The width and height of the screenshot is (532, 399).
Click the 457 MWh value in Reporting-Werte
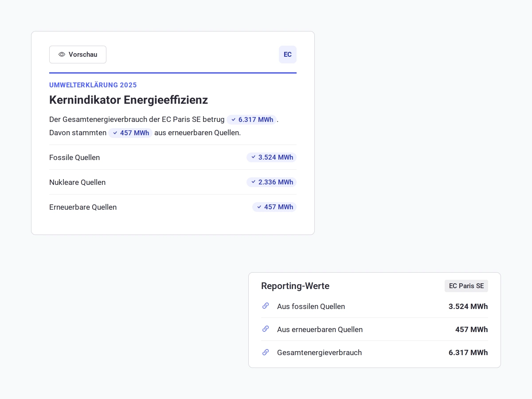click(472, 329)
